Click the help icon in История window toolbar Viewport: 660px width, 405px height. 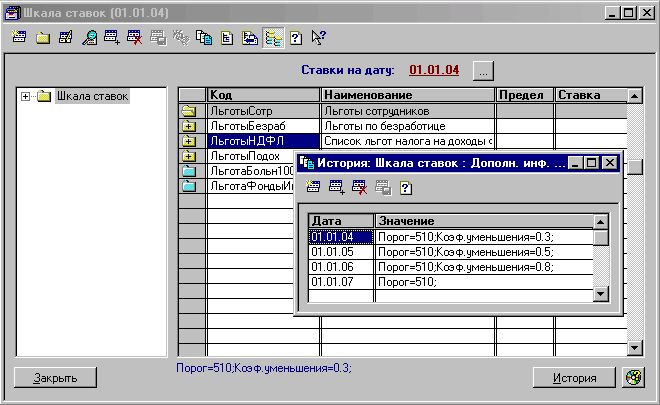(406, 187)
